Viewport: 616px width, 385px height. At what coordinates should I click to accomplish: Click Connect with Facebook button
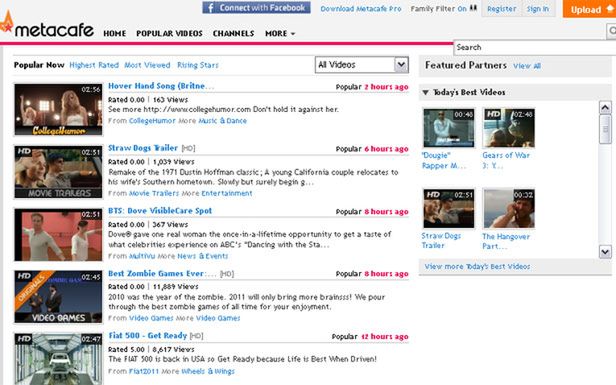point(256,8)
